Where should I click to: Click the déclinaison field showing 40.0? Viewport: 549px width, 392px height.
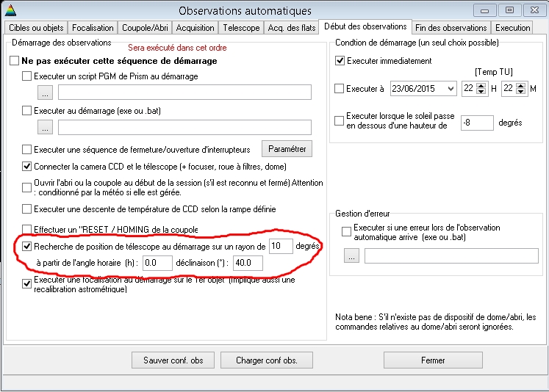pos(247,263)
